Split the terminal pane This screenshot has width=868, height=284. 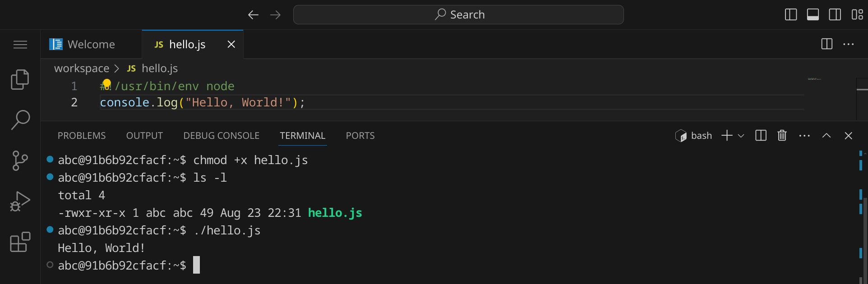point(761,136)
